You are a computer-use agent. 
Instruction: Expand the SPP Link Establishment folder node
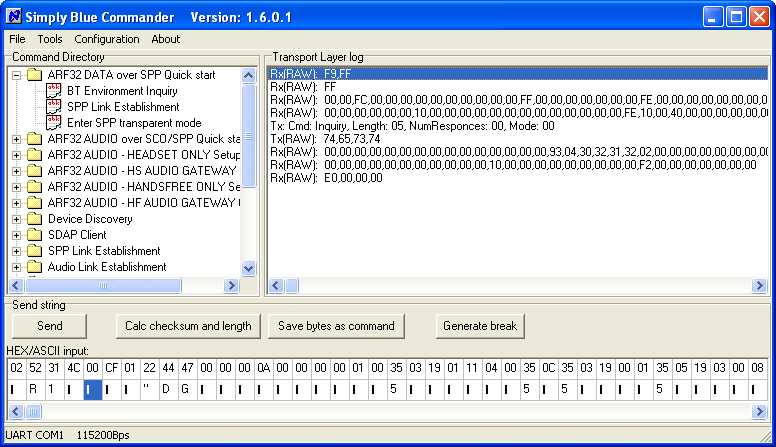pos(16,251)
